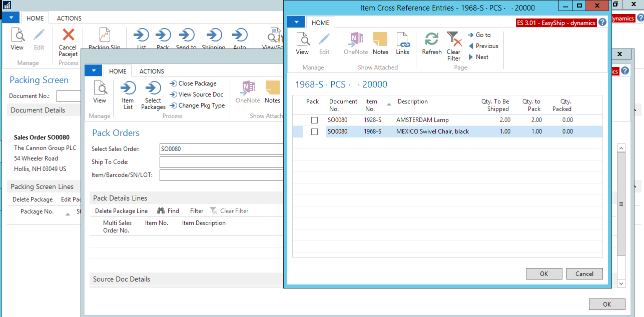Click vertical scrollbar thumb on right

point(621,204)
